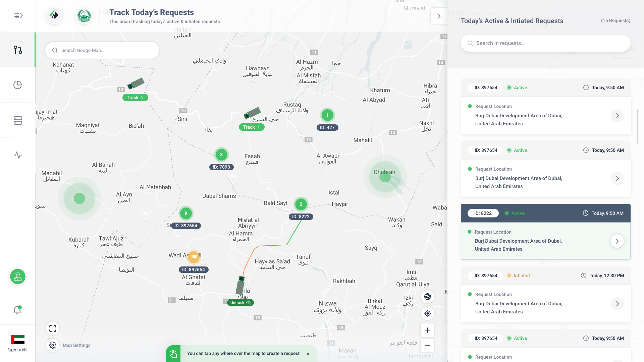Screen dimensions: 644x362
Task: Toggle the globe satellite view icon
Action: (428, 297)
